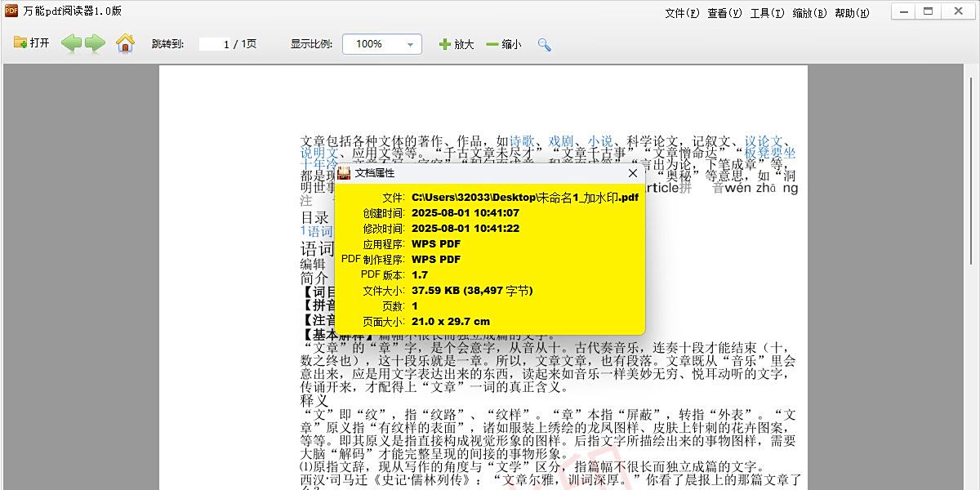The width and height of the screenshot is (980, 490).
Task: Click the 议论文 hyperlink in document
Action: pos(764,141)
